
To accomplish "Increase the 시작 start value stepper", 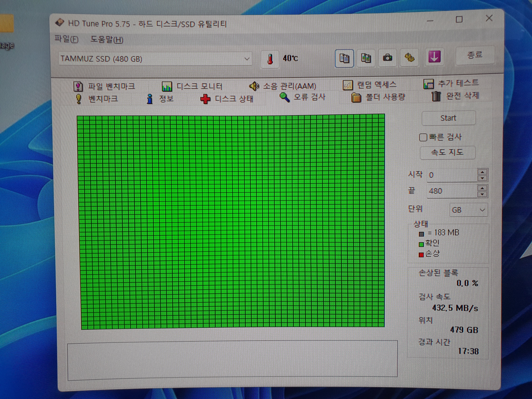I will click(482, 172).
